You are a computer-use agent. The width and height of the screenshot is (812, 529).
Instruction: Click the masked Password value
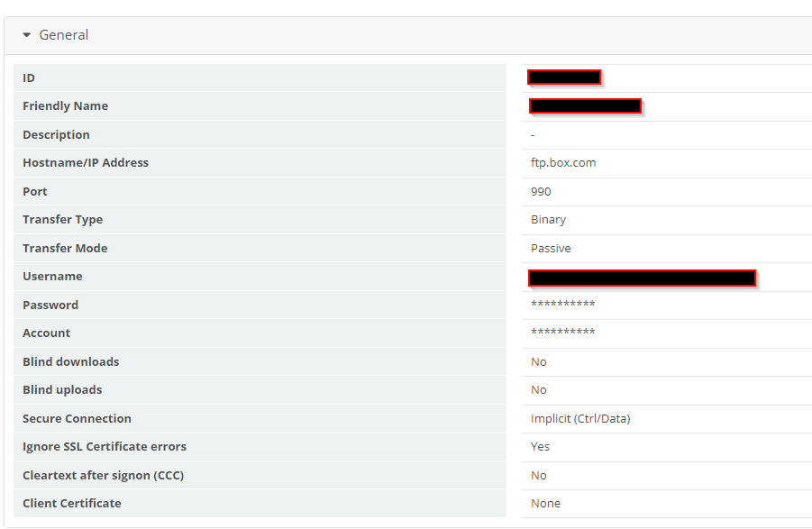pyautogui.click(x=563, y=304)
